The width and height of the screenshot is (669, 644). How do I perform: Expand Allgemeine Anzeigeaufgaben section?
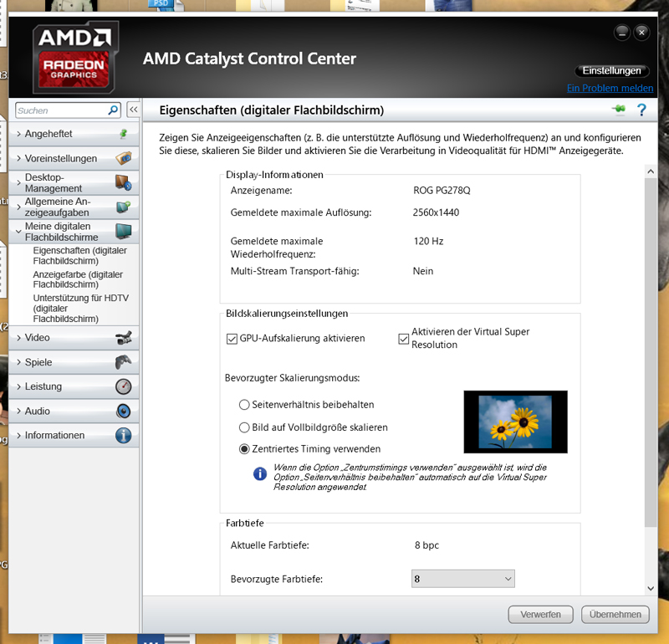[x=74, y=207]
